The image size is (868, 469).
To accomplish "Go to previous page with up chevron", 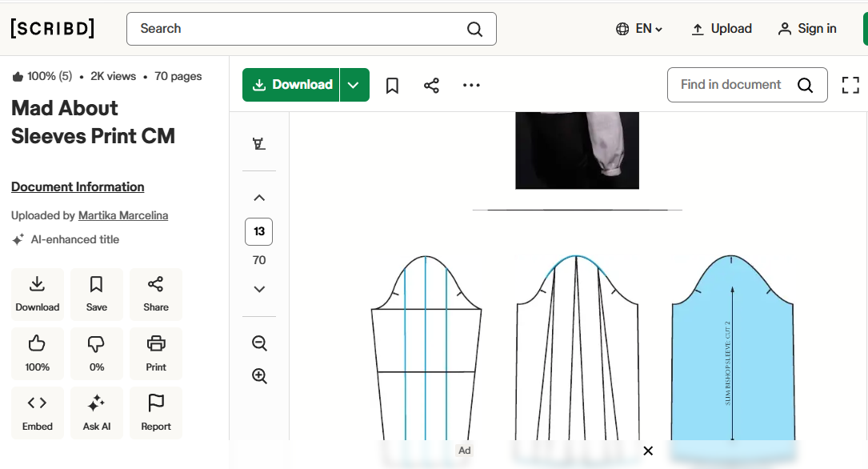I will (x=259, y=198).
